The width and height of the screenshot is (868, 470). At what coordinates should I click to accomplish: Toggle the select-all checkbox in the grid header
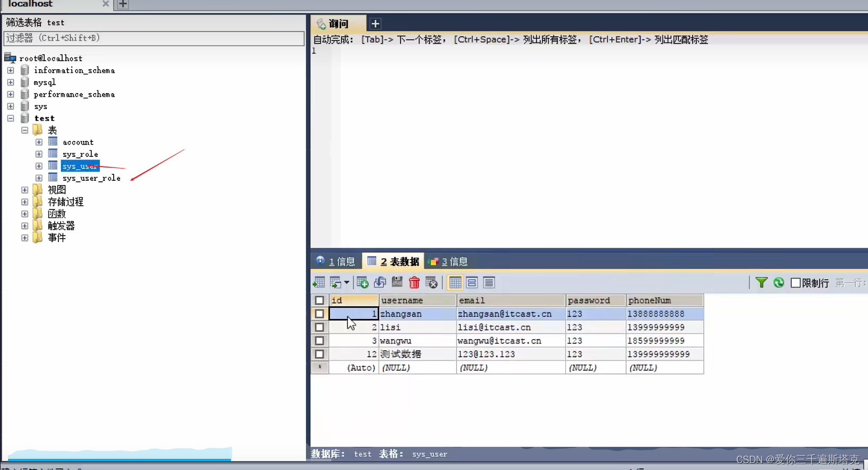tap(319, 300)
